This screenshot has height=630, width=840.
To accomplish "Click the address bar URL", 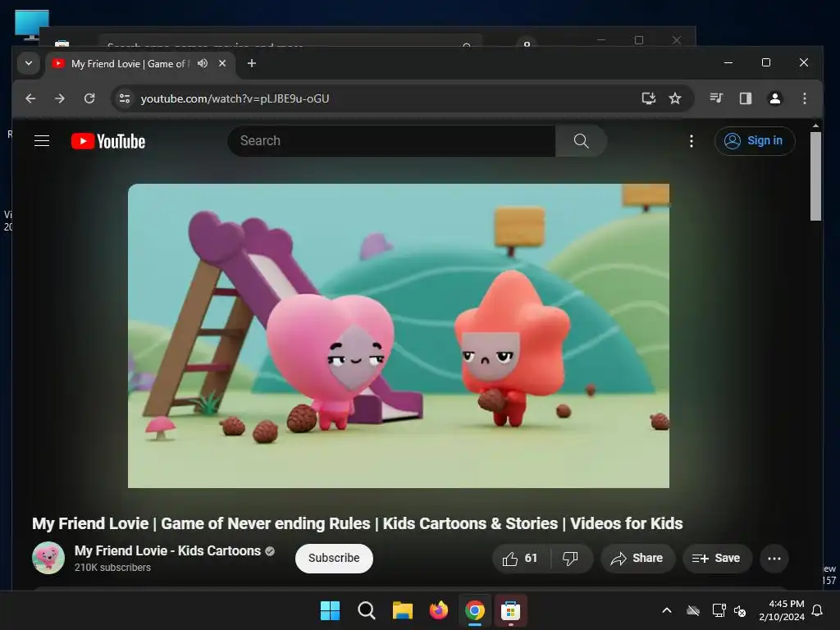I will pyautogui.click(x=235, y=98).
